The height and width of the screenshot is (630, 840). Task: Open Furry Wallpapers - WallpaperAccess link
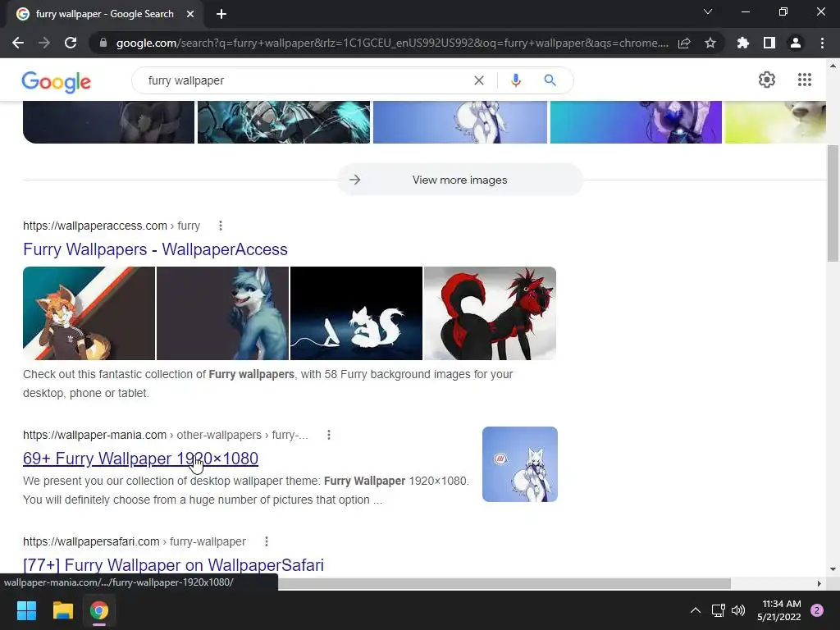click(155, 249)
